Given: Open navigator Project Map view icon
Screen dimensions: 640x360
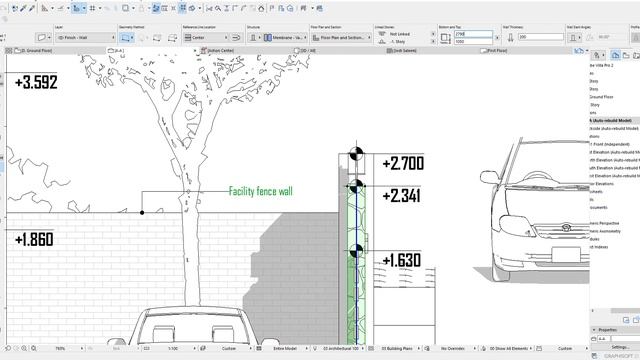Looking at the screenshot, I should pos(615,55).
